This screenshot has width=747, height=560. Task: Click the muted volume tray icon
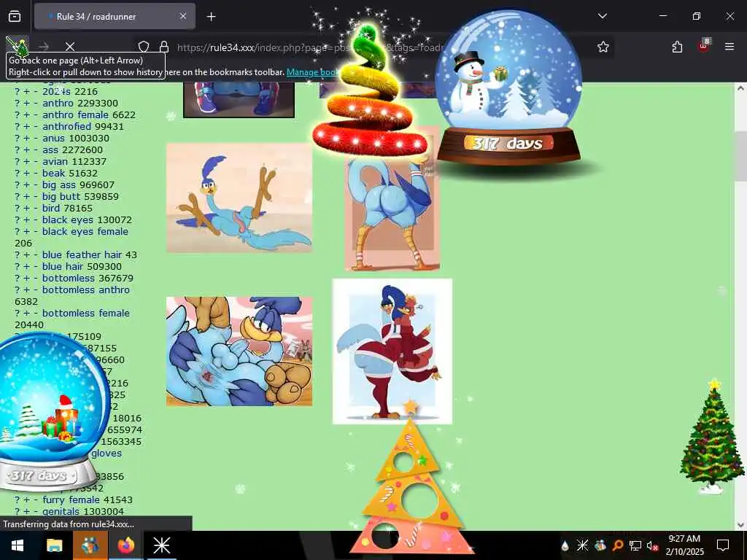652,545
